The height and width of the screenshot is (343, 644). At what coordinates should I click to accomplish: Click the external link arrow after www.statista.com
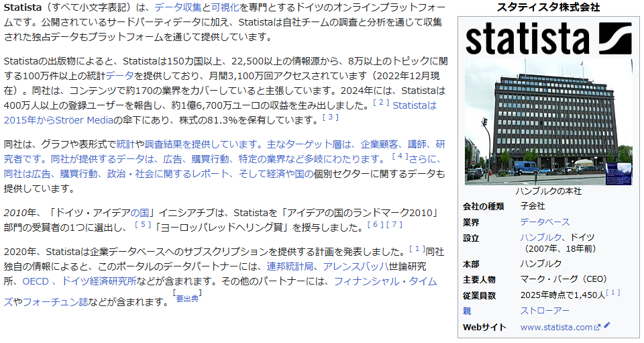pos(598,328)
